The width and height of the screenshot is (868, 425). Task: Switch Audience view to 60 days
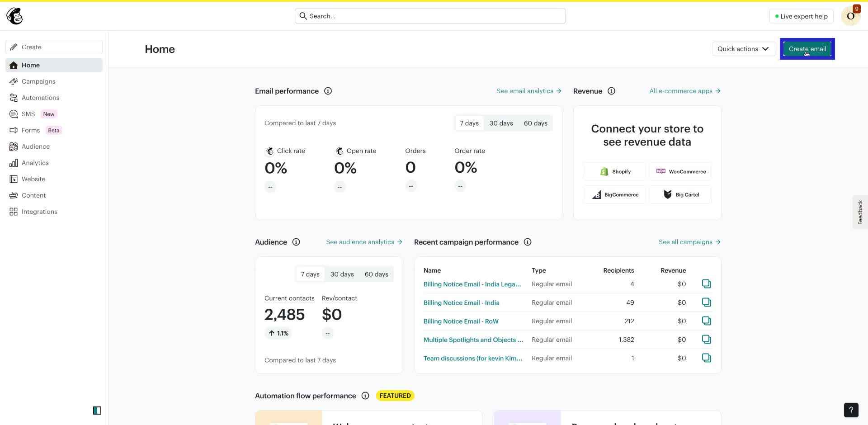[376, 274]
